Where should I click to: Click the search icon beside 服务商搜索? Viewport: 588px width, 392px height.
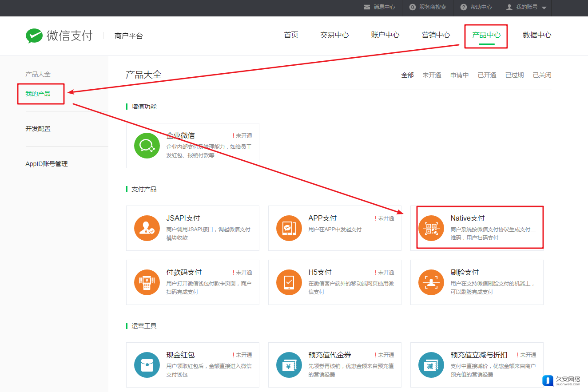pyautogui.click(x=413, y=7)
